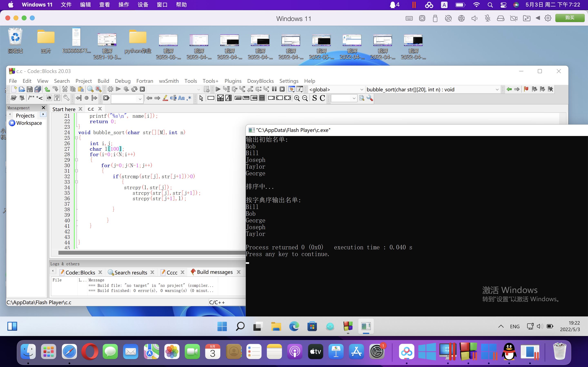Image resolution: width=588 pixels, height=367 pixels.
Task: Click the Build gear icon
Action: click(110, 89)
